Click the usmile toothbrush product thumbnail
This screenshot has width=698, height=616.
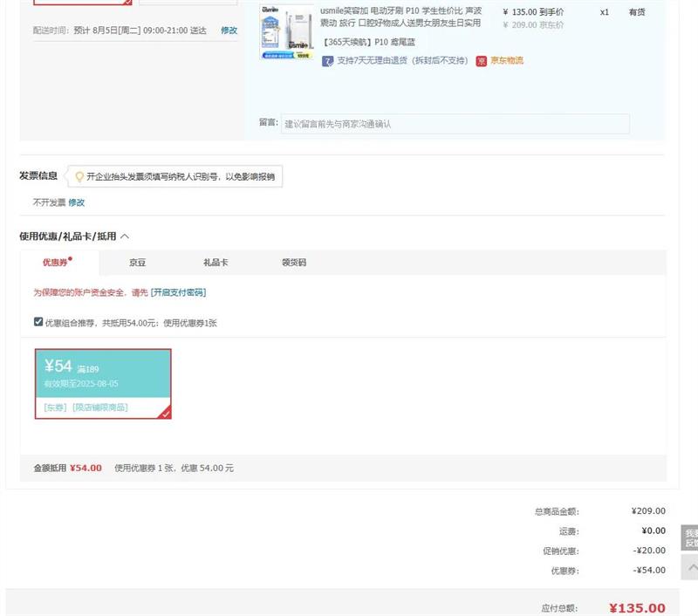[286, 32]
